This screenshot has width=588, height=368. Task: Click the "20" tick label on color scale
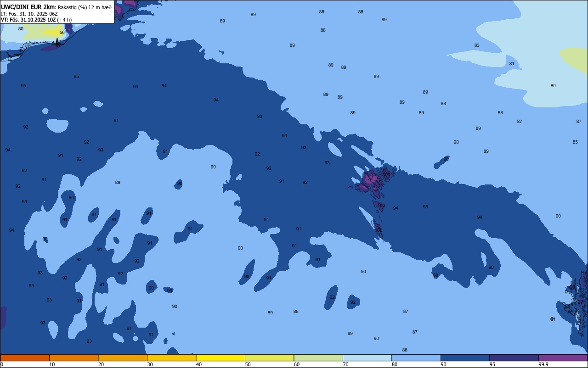(x=101, y=364)
